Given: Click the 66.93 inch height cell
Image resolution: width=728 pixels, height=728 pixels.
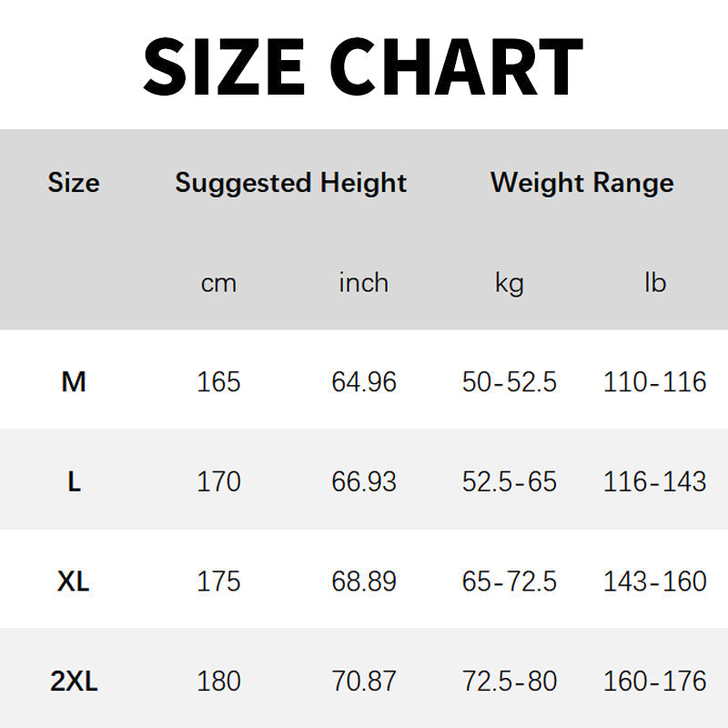Looking at the screenshot, I should [x=364, y=481].
